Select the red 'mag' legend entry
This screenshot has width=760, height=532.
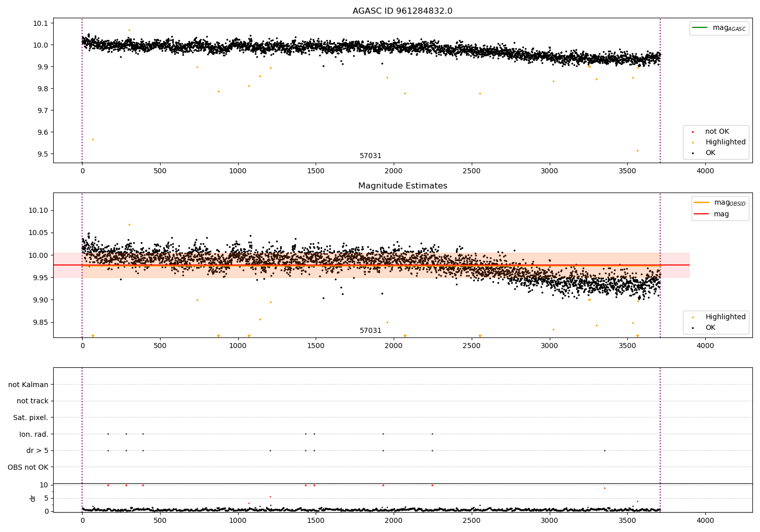[x=712, y=214]
